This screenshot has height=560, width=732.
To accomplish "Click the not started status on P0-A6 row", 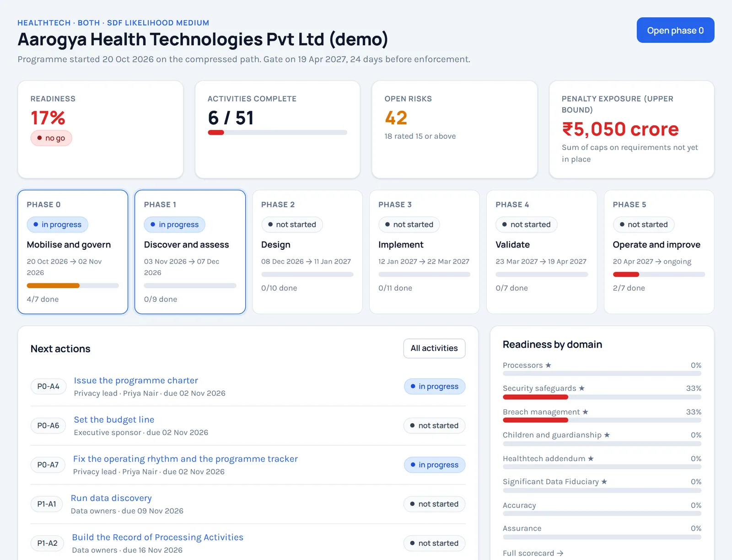I will (434, 425).
